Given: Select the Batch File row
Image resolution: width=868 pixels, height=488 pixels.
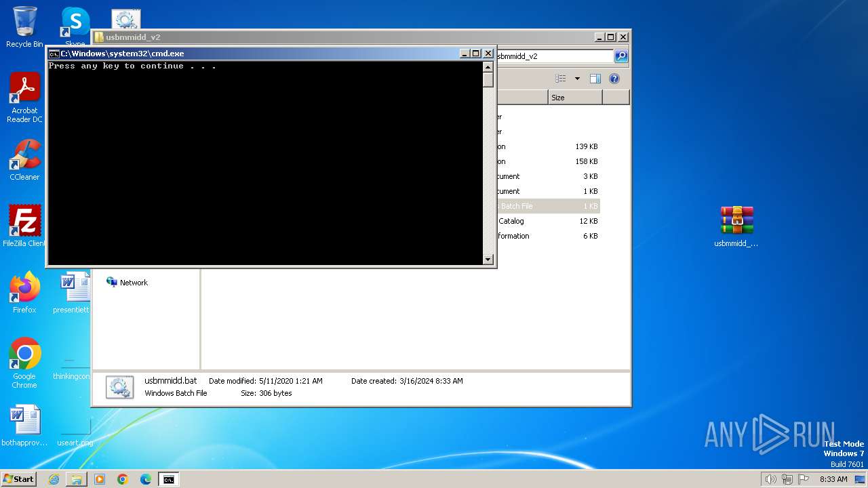Looking at the screenshot, I should (x=548, y=206).
